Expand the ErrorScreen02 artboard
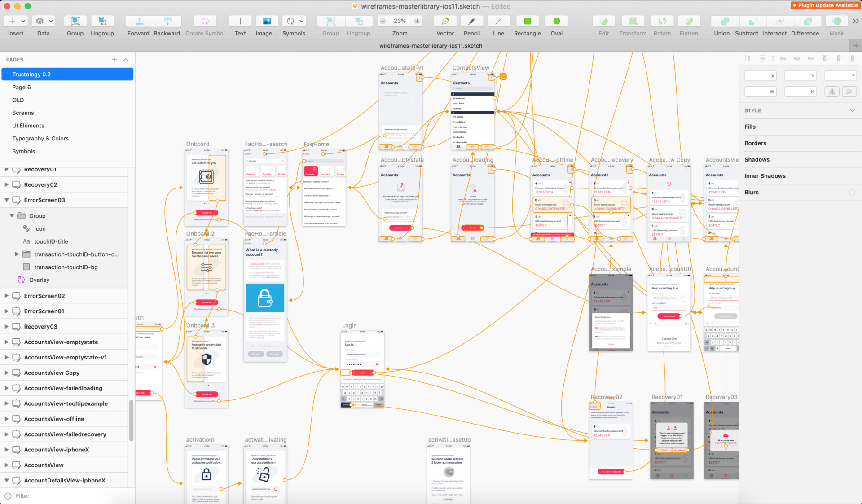The width and height of the screenshot is (862, 504). click(7, 296)
